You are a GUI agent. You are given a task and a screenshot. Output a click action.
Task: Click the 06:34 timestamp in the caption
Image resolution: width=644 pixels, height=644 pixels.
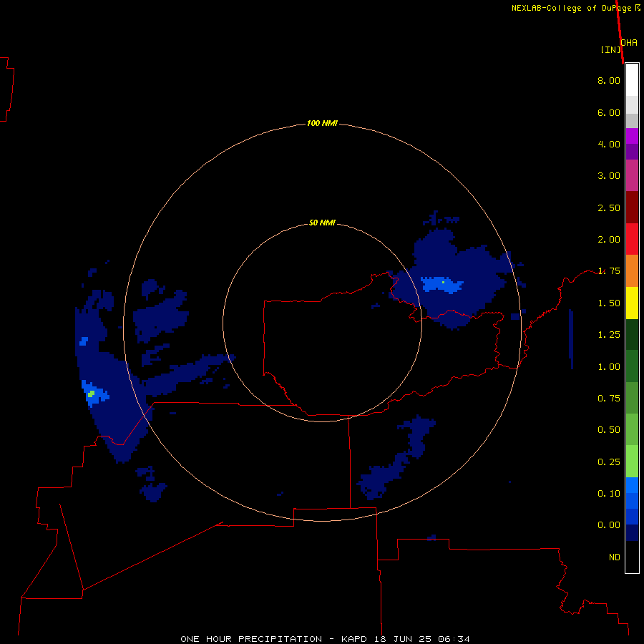click(454, 639)
